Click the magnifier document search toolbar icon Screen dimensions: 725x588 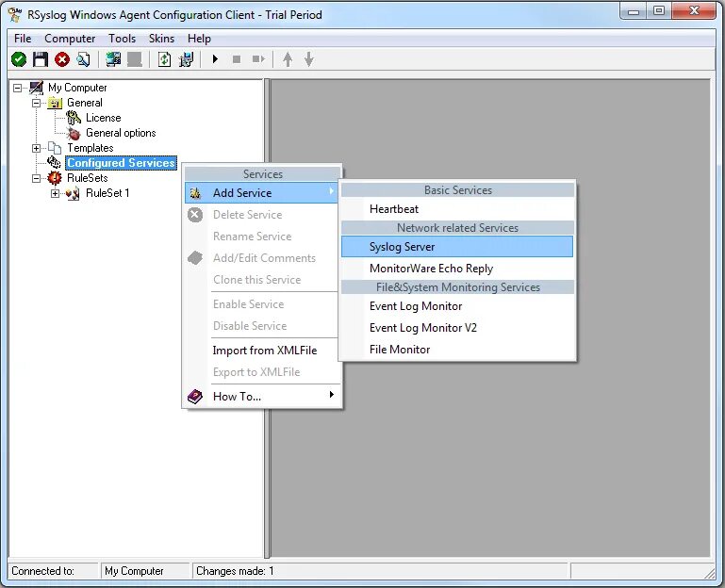pyautogui.click(x=83, y=59)
